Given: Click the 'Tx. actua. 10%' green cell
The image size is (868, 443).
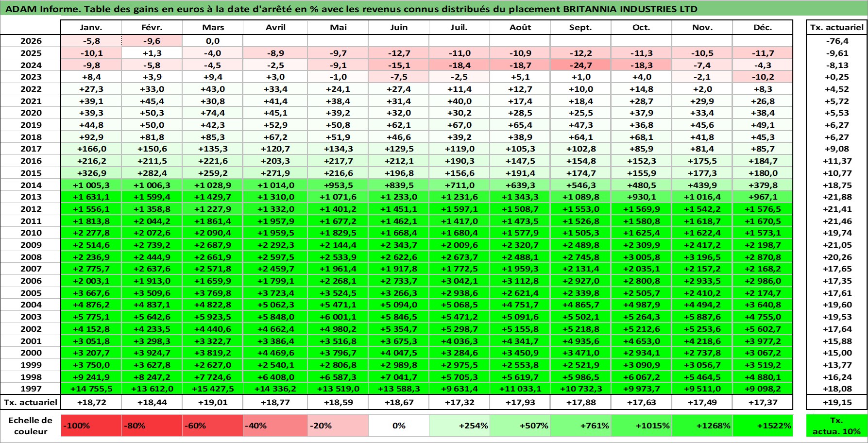Looking at the screenshot, I should (836, 426).
